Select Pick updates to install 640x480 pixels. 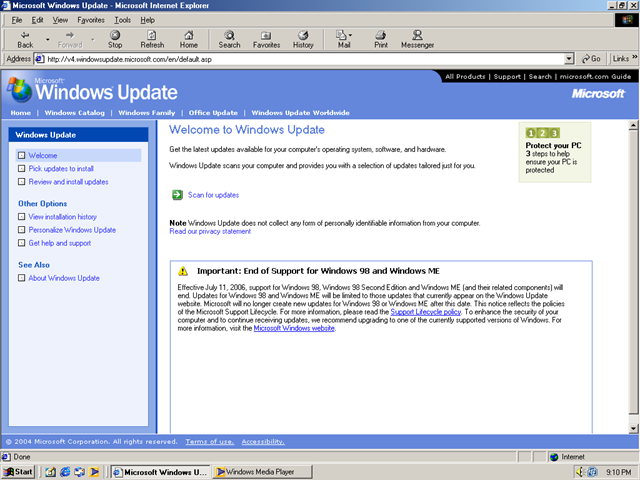(61, 169)
